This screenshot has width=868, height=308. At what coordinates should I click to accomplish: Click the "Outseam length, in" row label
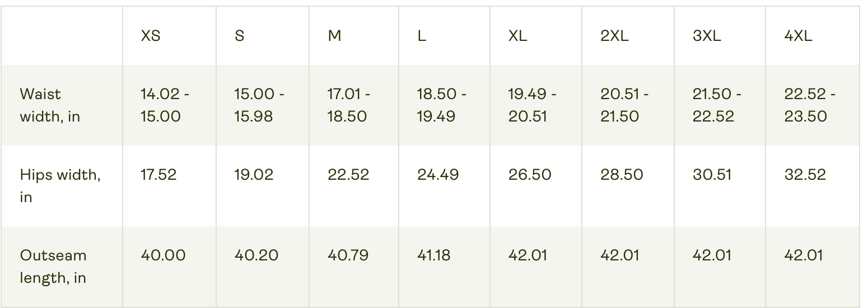[x=53, y=267]
